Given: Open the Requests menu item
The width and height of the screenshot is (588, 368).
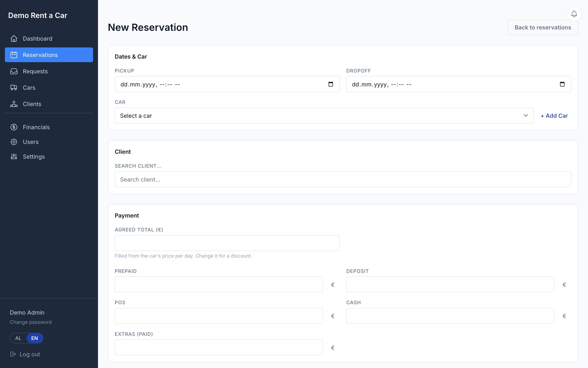Looking at the screenshot, I should click(49, 71).
